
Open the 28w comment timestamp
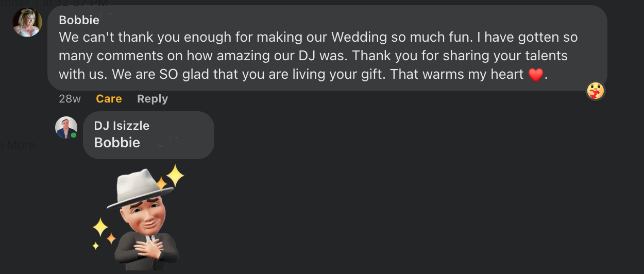pyautogui.click(x=70, y=99)
